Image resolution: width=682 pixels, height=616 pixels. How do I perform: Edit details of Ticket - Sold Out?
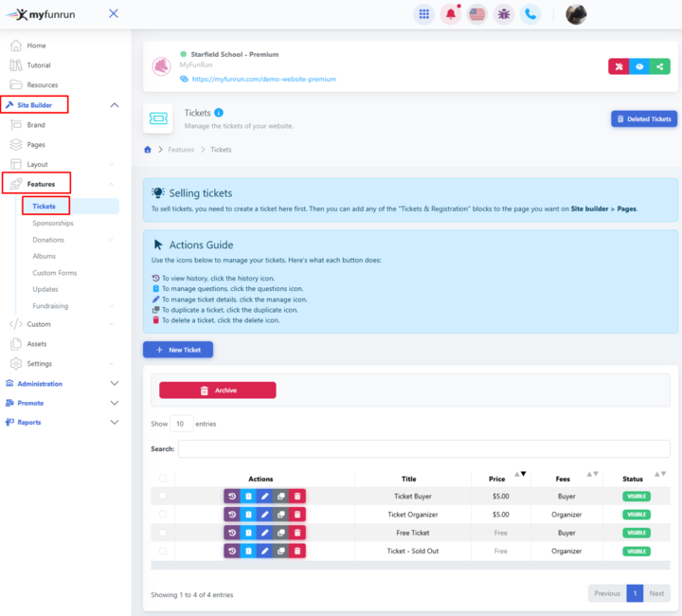pos(265,551)
